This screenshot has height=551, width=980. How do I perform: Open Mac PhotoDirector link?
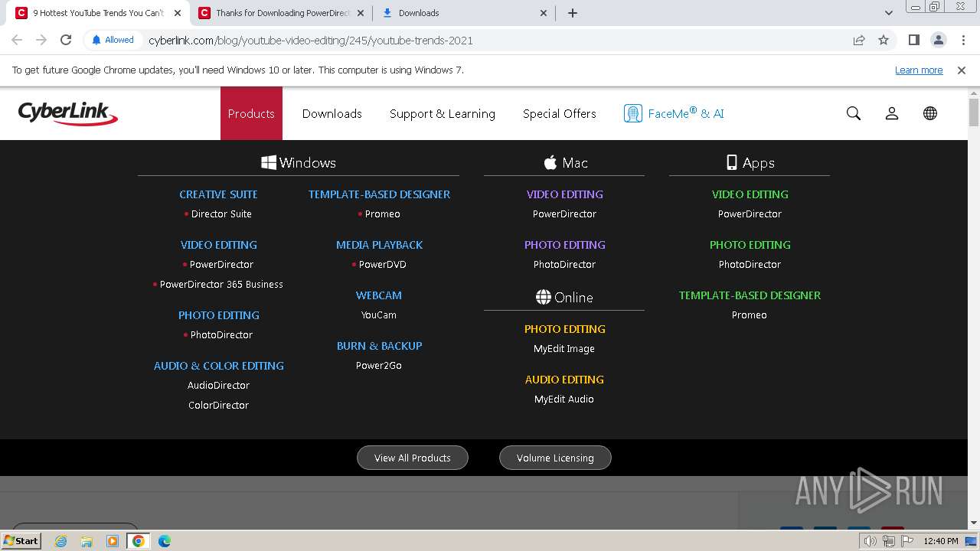[564, 264]
